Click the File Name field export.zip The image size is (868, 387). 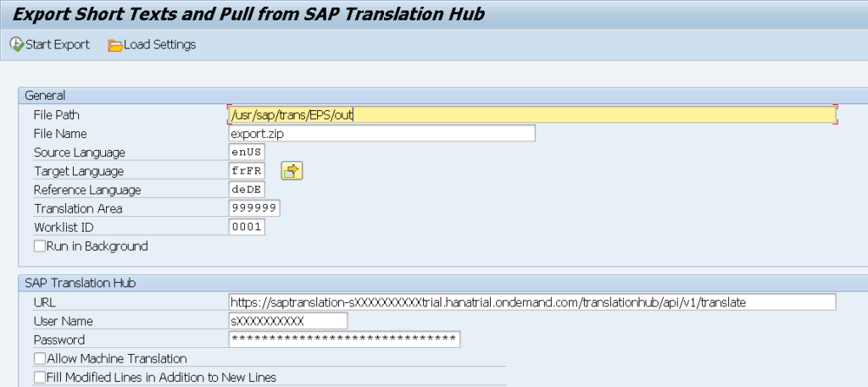click(x=382, y=133)
